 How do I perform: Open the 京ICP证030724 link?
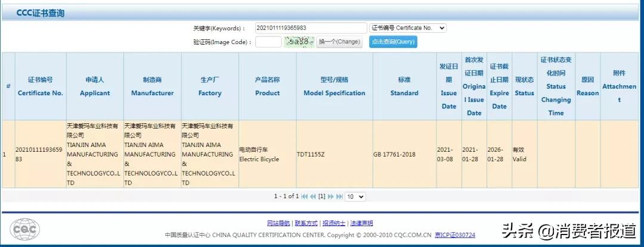455,235
